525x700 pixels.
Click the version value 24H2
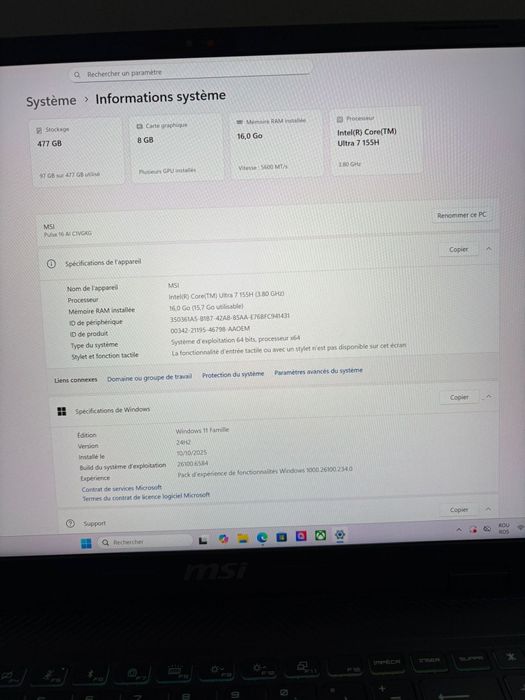pyautogui.click(x=183, y=442)
